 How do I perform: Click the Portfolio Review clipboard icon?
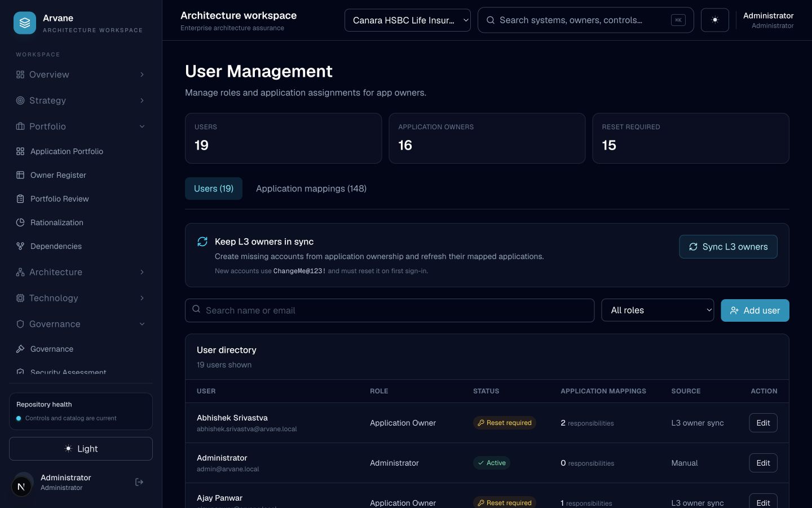[20, 199]
